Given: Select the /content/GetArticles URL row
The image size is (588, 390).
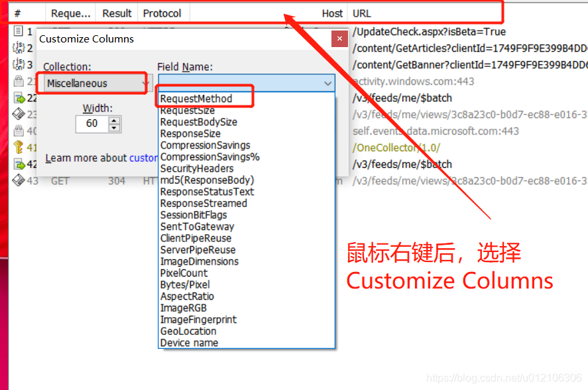Looking at the screenshot, I should pyautogui.click(x=470, y=48).
